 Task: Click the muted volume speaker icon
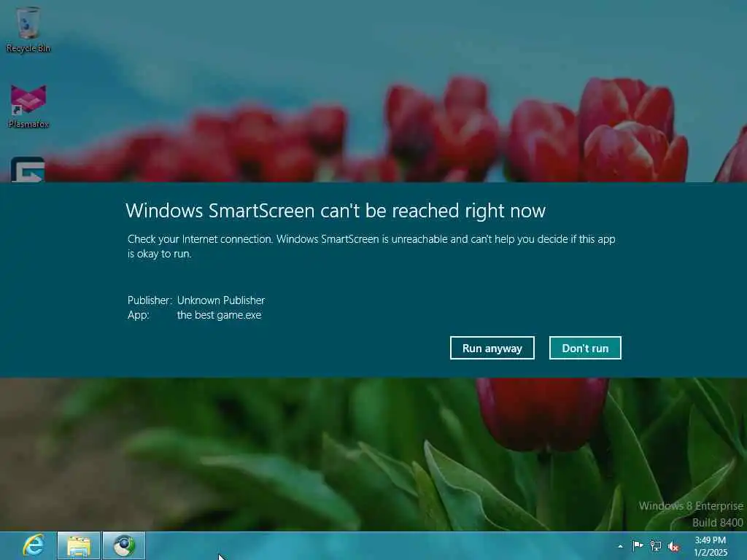click(x=673, y=547)
